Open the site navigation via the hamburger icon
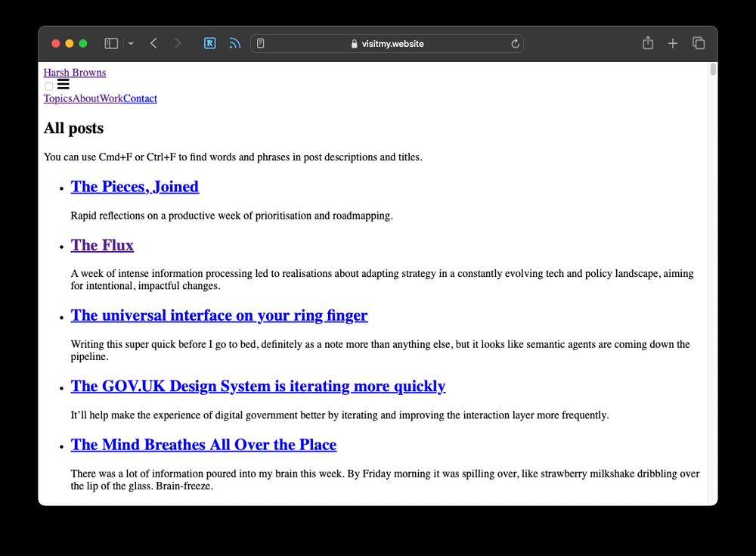The image size is (756, 556). click(x=63, y=84)
